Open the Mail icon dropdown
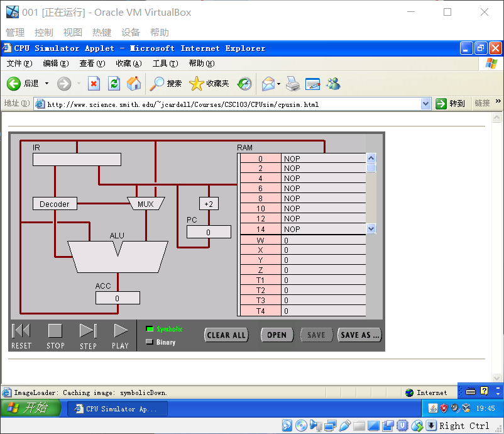The height and width of the screenshot is (434, 504). tap(278, 84)
